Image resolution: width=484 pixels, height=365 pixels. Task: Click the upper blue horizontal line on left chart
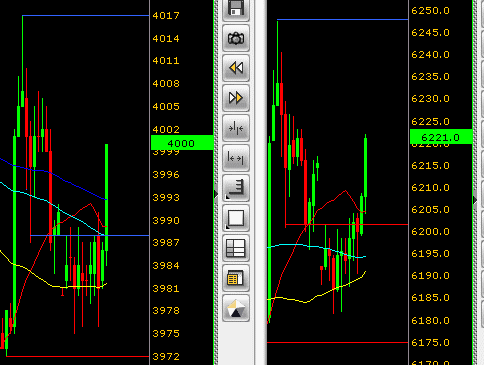tap(86, 15)
